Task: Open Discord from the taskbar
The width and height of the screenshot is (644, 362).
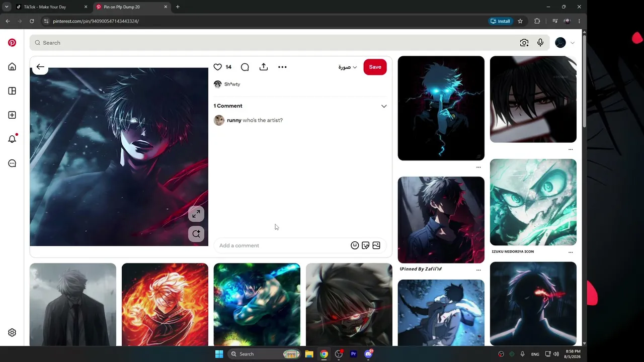Action: (x=368, y=354)
